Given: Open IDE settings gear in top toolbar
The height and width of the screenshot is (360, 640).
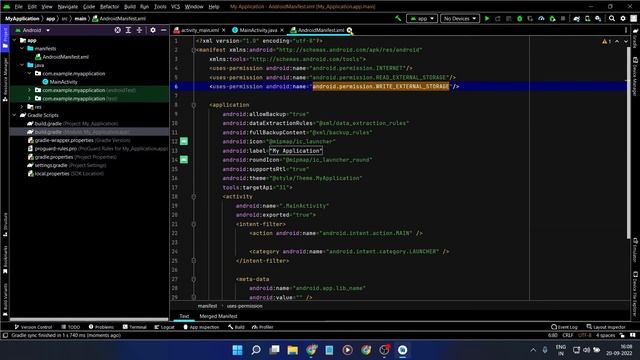Looking at the screenshot, I should 623,18.
